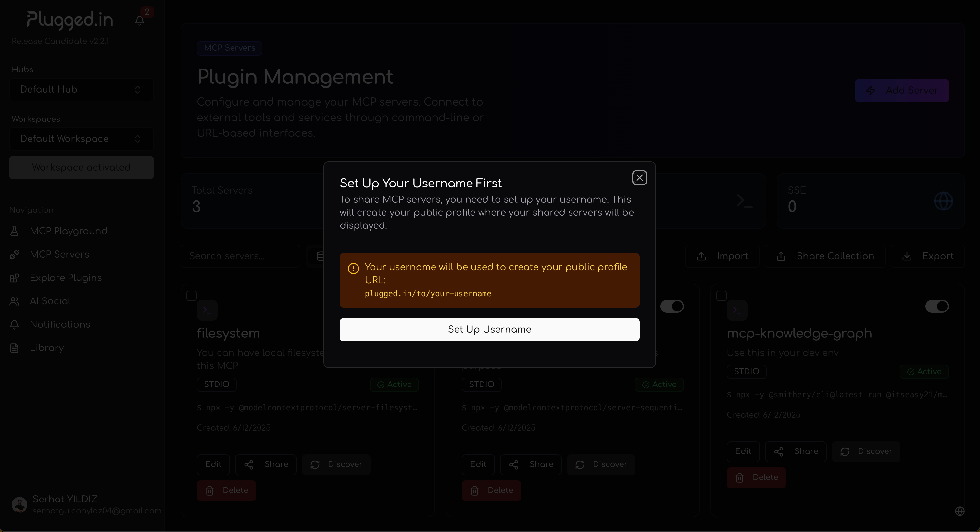
Task: Discover tools for the sequential server card
Action: coord(601,465)
